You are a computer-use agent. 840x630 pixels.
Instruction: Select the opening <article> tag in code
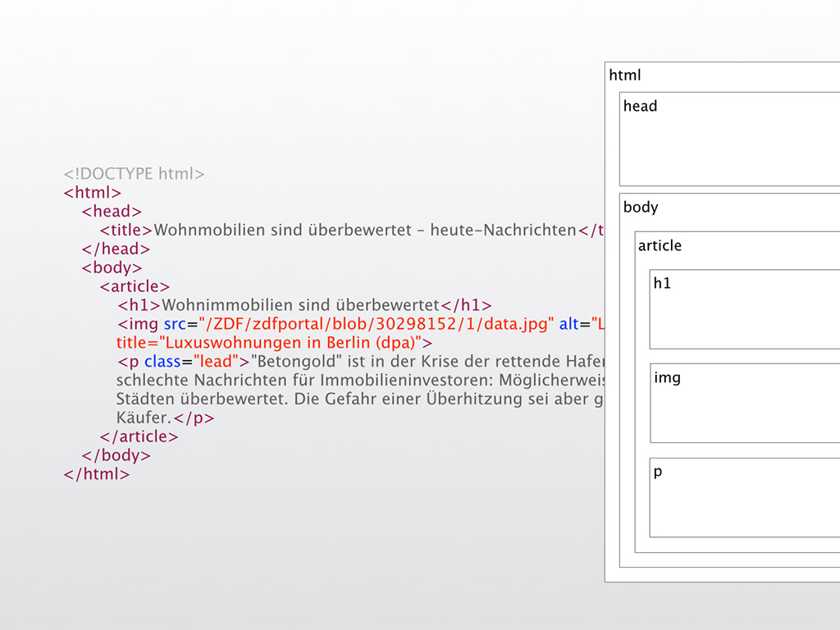pyautogui.click(x=135, y=287)
